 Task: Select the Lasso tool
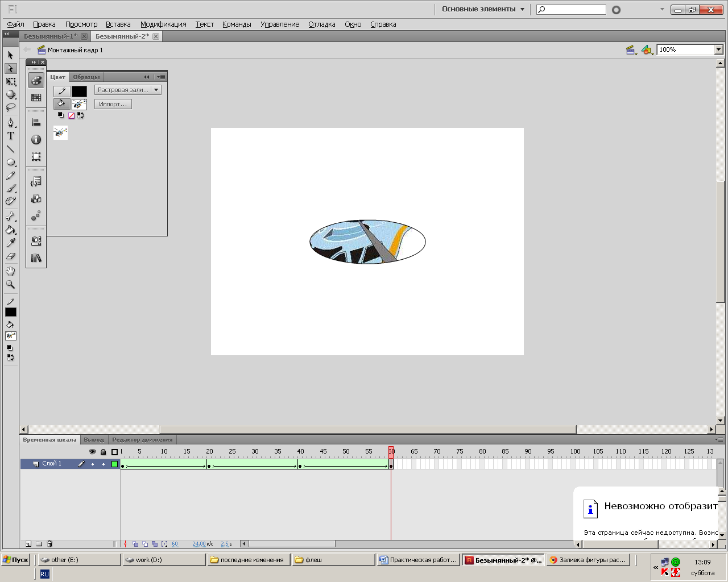pyautogui.click(x=10, y=107)
